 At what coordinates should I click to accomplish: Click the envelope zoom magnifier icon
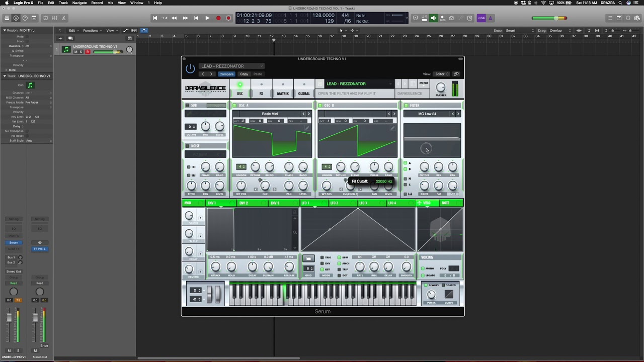pyautogui.click(x=294, y=232)
